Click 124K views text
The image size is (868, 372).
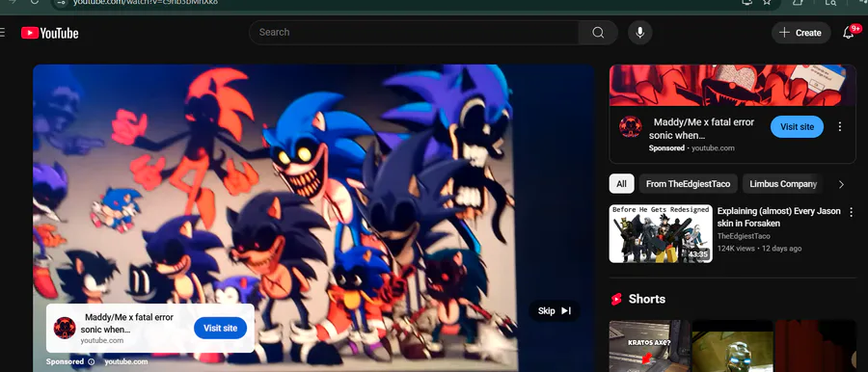[x=736, y=249]
